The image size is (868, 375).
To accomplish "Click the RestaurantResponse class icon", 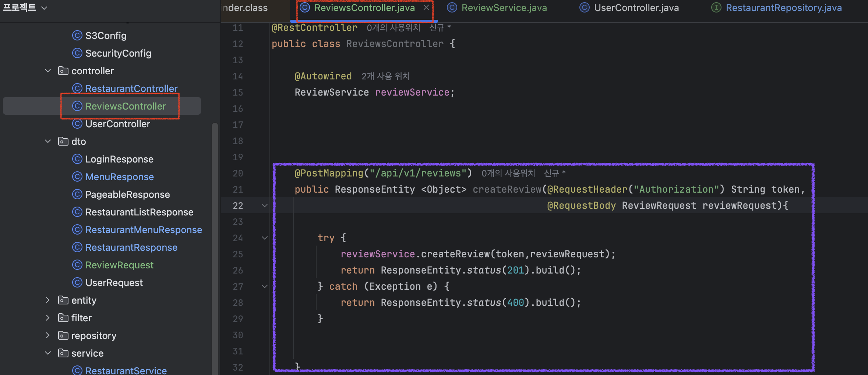I will point(77,247).
